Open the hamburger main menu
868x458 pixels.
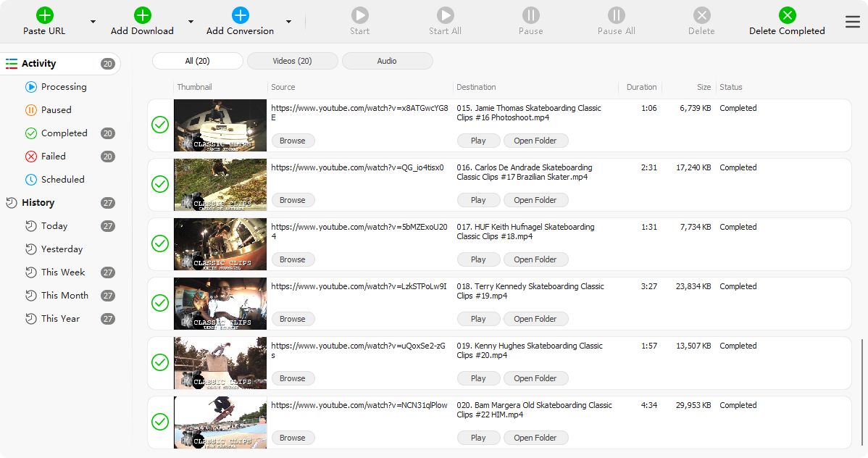853,22
